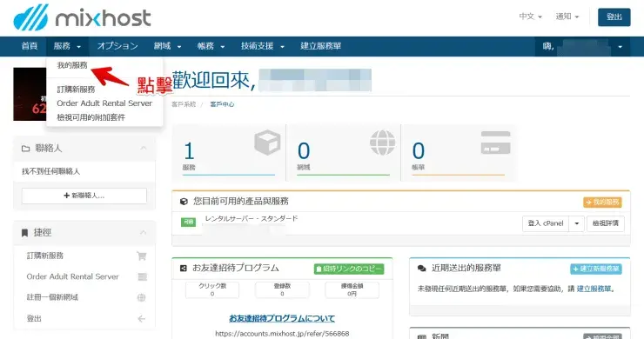Choose Order Adult Rental Server in dropdown
This screenshot has width=644, height=339.
pyautogui.click(x=104, y=103)
